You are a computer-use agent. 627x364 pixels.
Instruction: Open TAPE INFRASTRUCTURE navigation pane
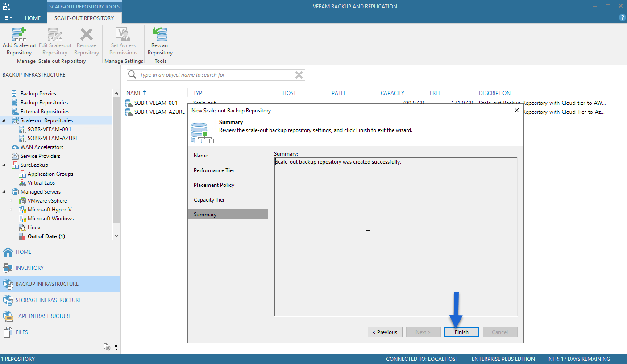(60, 316)
